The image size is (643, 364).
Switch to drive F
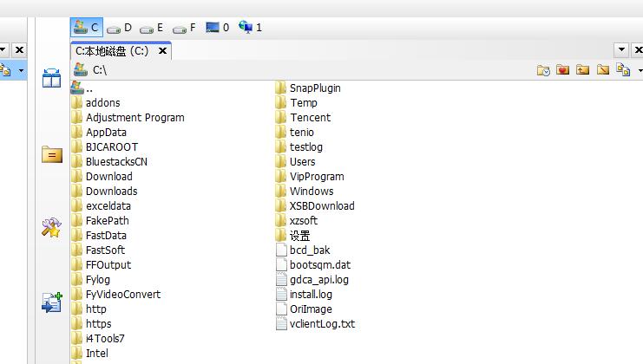(x=184, y=28)
